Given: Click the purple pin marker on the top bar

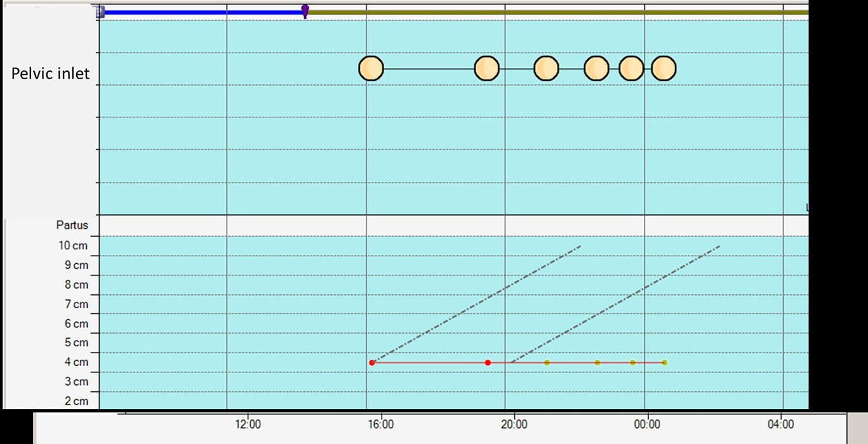Looking at the screenshot, I should [x=305, y=11].
